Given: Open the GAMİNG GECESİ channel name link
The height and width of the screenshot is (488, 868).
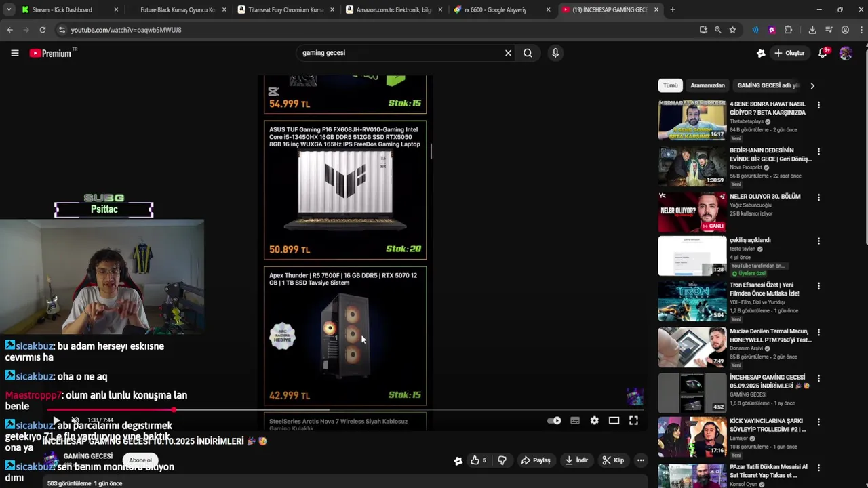Looking at the screenshot, I should coord(87,456).
